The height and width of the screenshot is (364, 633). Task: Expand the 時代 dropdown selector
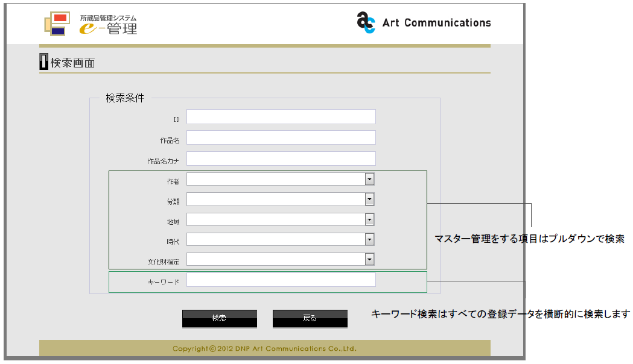[x=369, y=239]
